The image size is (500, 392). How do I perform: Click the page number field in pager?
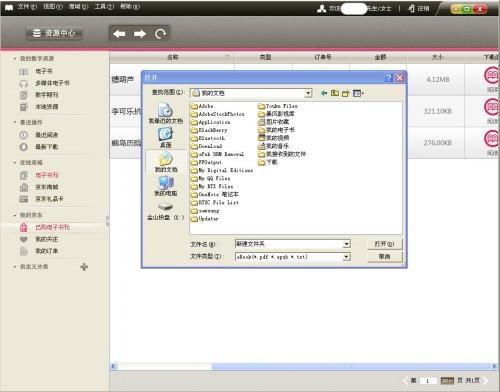point(428,381)
